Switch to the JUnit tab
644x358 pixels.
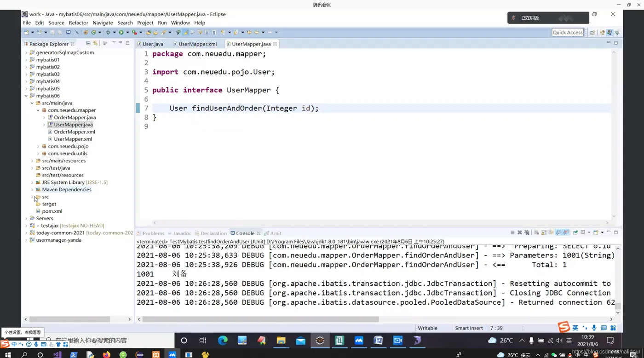(273, 233)
